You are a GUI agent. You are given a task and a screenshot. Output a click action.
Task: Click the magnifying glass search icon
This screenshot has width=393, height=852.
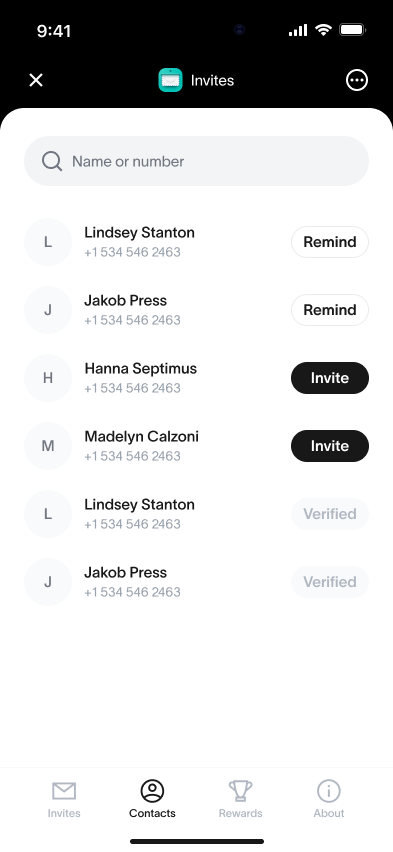pos(52,161)
